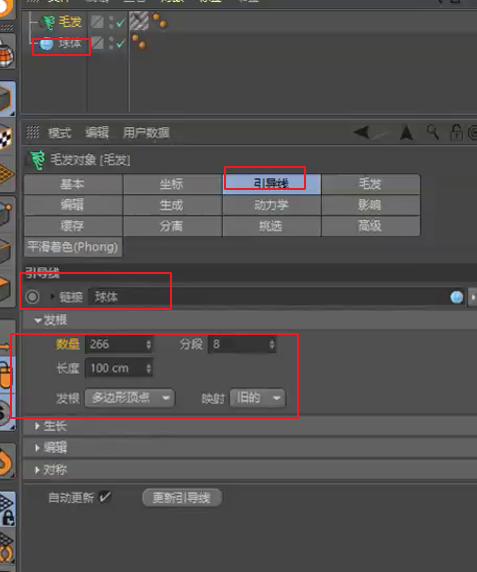Click the magnifier search icon

[433, 132]
